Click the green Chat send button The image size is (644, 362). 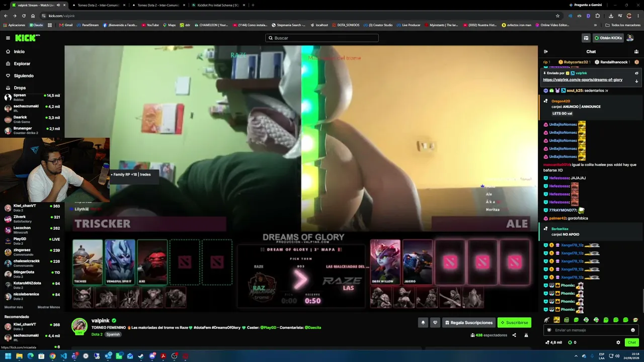(632, 342)
